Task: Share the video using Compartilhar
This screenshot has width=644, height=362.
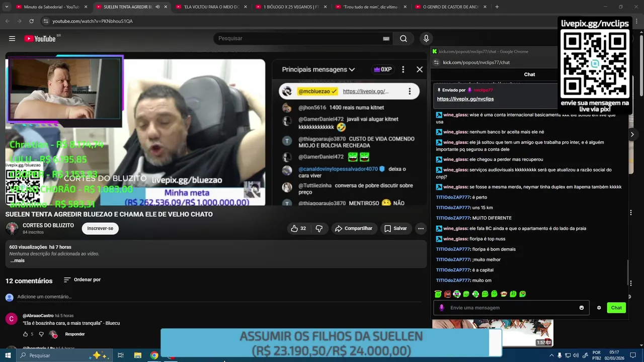Action: [x=354, y=228]
